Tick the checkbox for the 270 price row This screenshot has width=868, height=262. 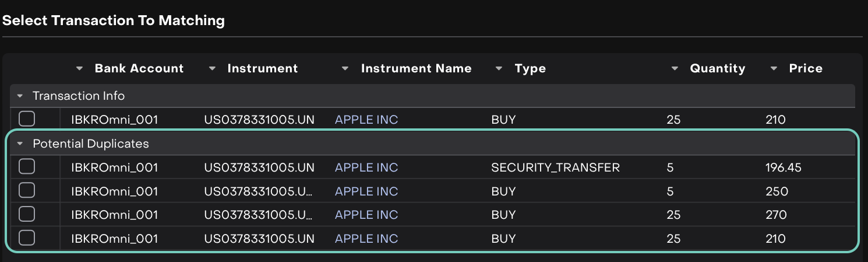click(x=27, y=215)
